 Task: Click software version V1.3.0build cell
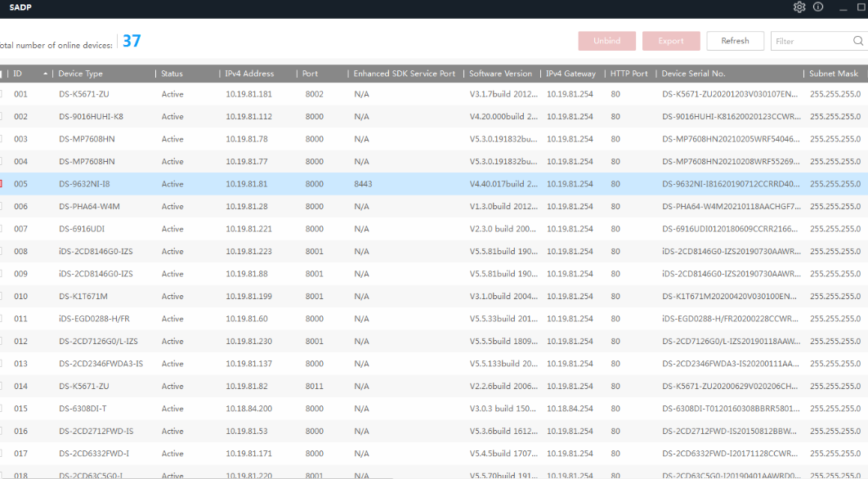coord(503,207)
